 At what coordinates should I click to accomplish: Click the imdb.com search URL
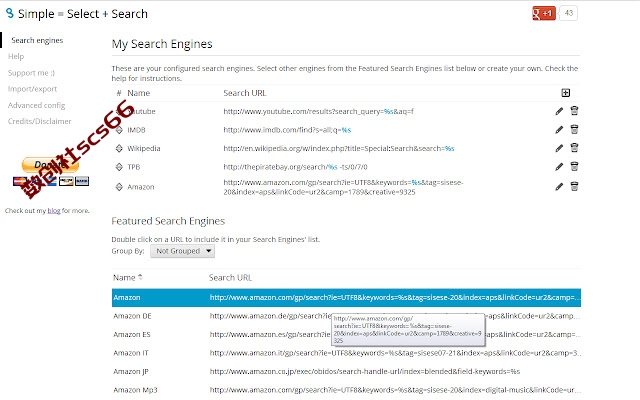point(287,130)
